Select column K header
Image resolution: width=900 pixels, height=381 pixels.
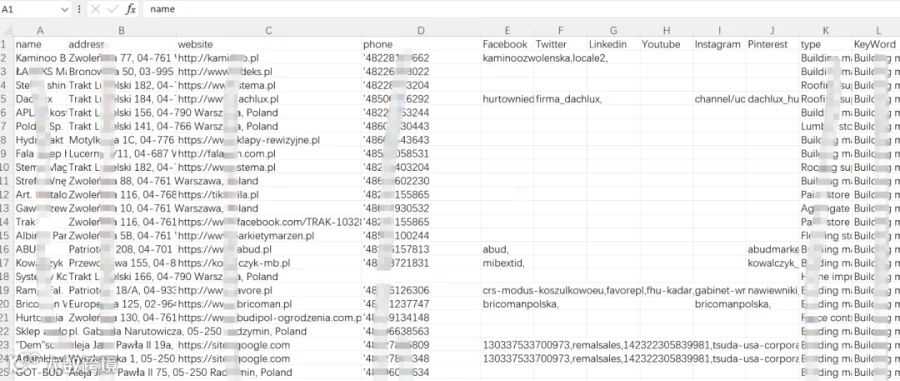click(825, 30)
